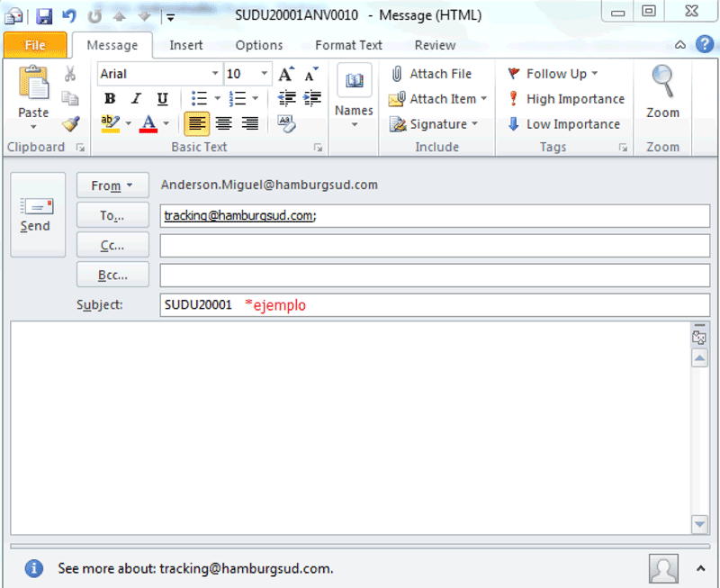Save the message with the floppy disk icon
Viewport: 720px width, 588px height.
(44, 17)
